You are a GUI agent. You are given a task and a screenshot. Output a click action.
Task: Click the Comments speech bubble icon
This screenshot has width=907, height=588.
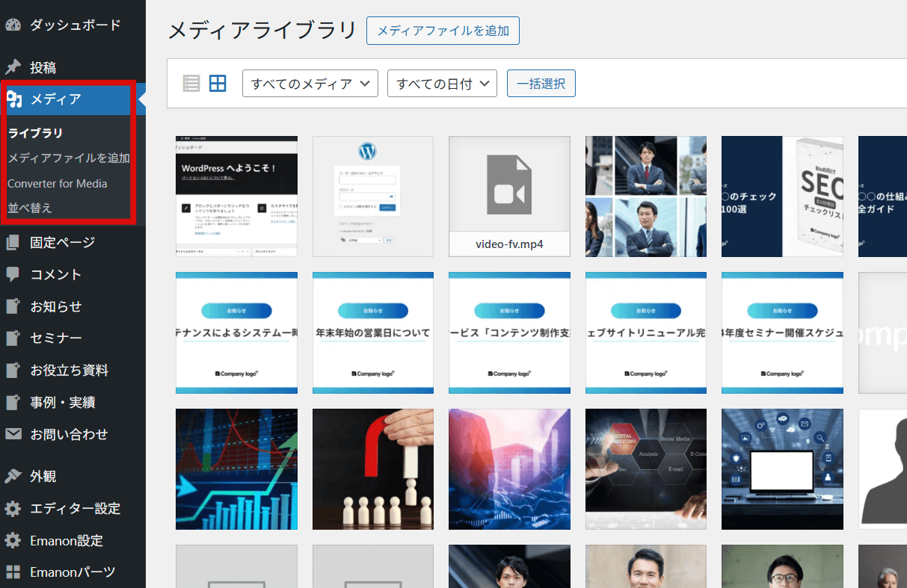[13, 274]
